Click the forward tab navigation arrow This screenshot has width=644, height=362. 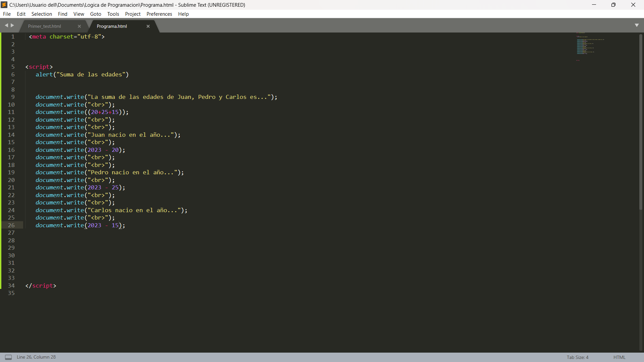coord(12,25)
